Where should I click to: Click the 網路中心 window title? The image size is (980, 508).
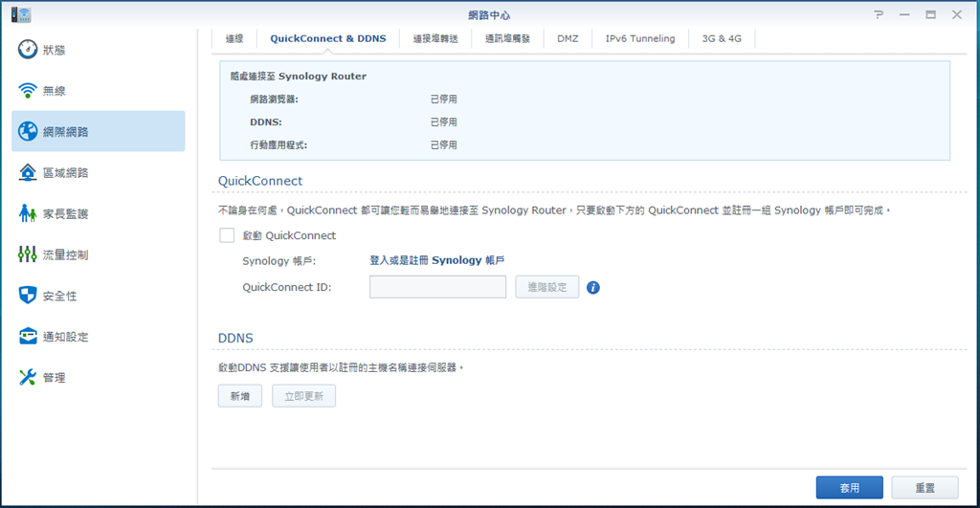(489, 15)
